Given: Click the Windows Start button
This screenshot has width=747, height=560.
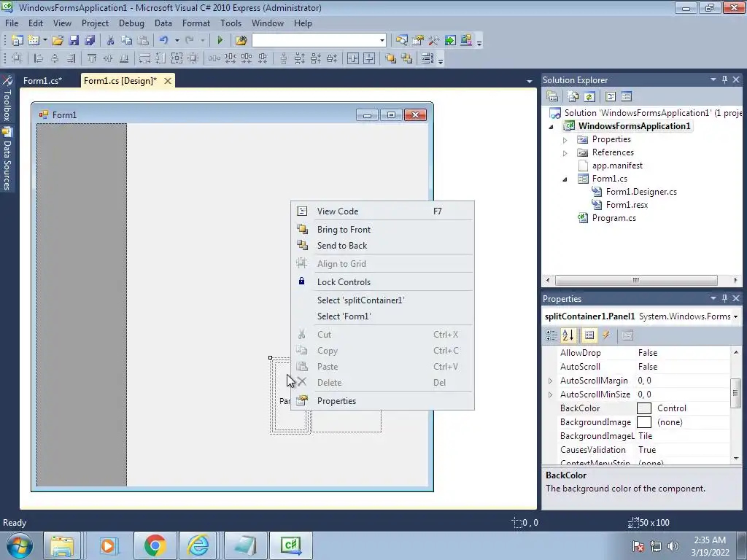Looking at the screenshot, I should (x=20, y=545).
